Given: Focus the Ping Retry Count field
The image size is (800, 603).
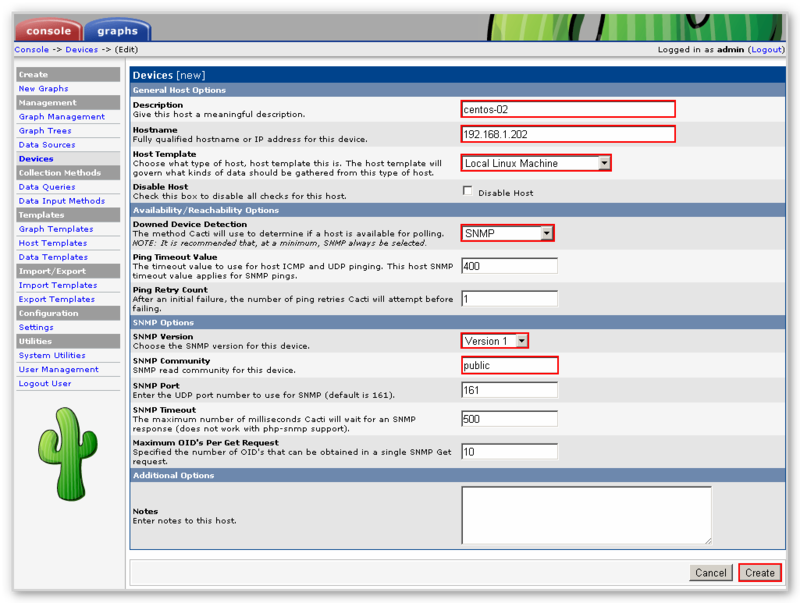Looking at the screenshot, I should click(509, 299).
